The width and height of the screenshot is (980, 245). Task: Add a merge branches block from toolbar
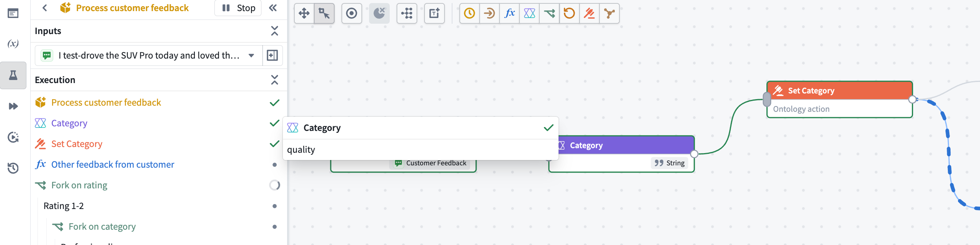[x=609, y=13]
